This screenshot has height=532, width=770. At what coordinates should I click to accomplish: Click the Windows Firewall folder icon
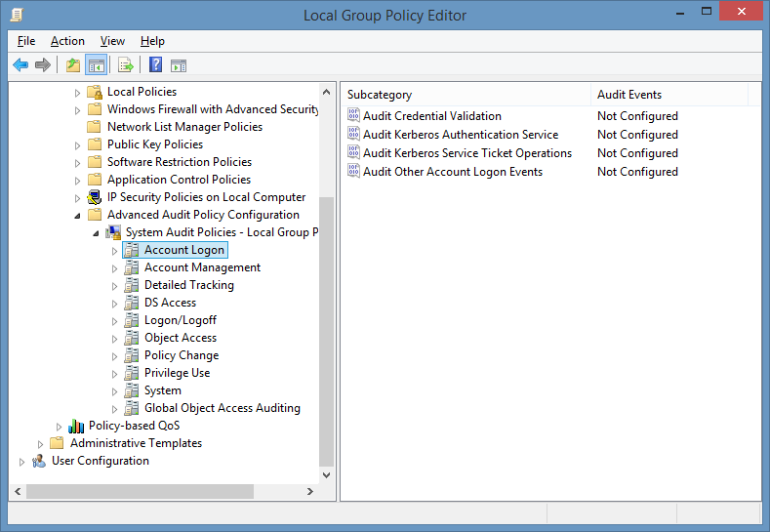(95, 109)
